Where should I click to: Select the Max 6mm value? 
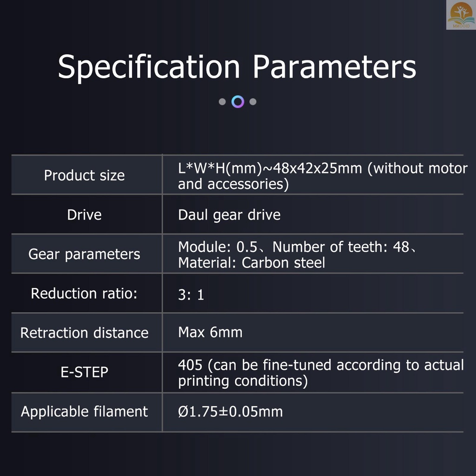click(210, 332)
